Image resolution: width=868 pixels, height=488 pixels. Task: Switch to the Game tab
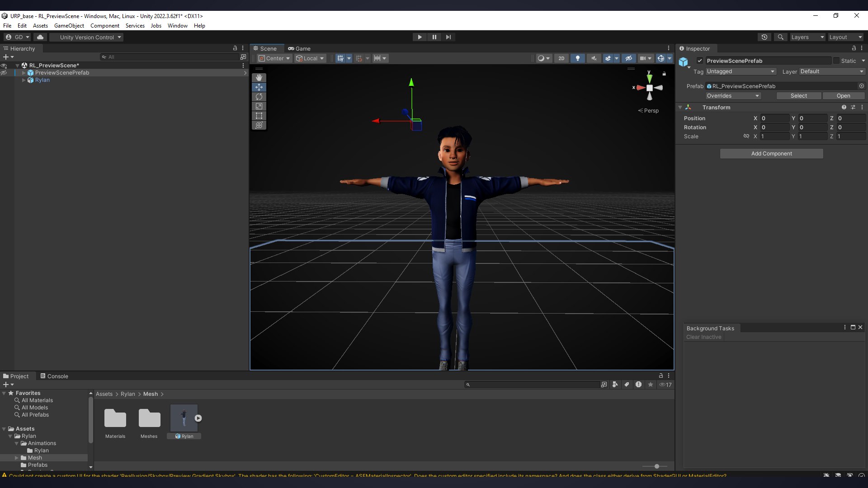[299, 48]
